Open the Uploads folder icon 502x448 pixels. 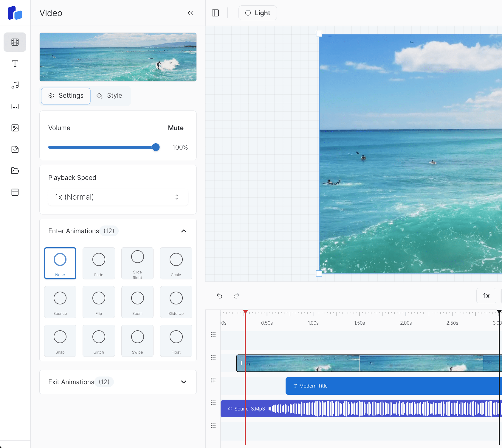pyautogui.click(x=15, y=171)
